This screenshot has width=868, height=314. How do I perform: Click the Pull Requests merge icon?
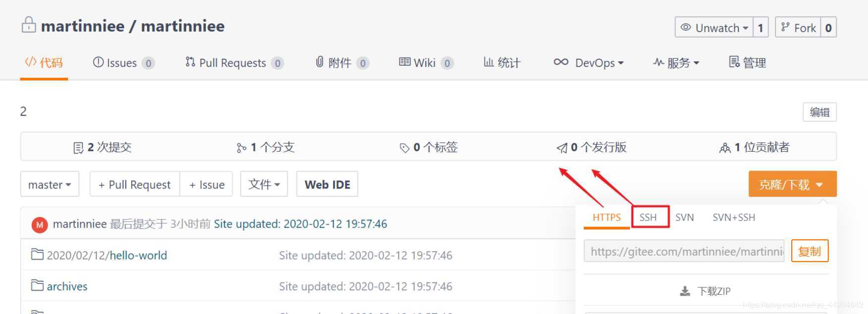(190, 62)
